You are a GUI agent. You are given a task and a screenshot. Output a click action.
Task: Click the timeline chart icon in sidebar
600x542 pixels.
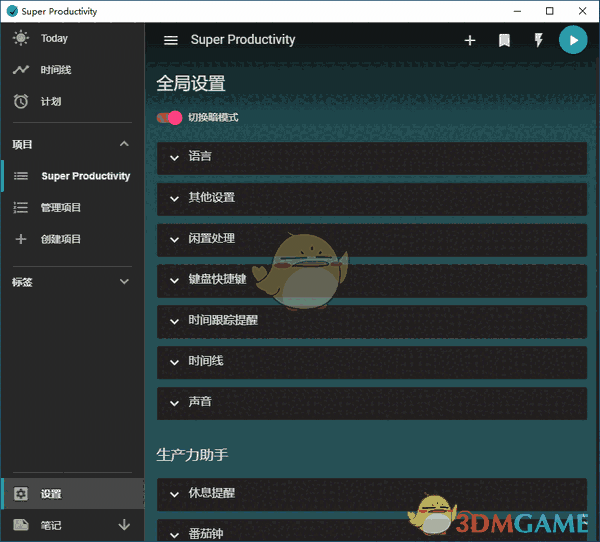coord(21,70)
